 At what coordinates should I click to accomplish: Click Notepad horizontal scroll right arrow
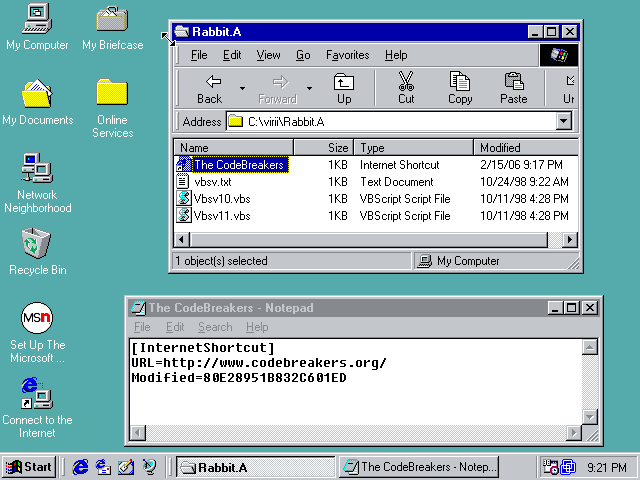tap(574, 433)
